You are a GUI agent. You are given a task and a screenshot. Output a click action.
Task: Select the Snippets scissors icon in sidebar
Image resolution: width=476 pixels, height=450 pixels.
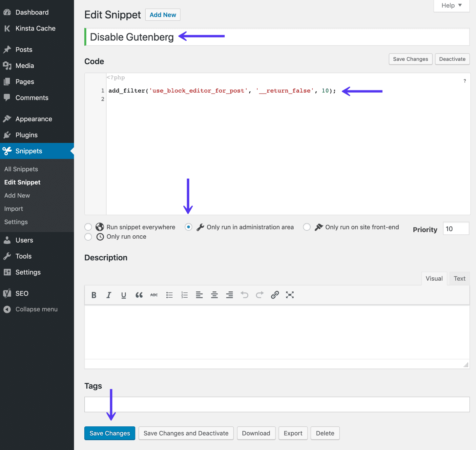pos(7,151)
